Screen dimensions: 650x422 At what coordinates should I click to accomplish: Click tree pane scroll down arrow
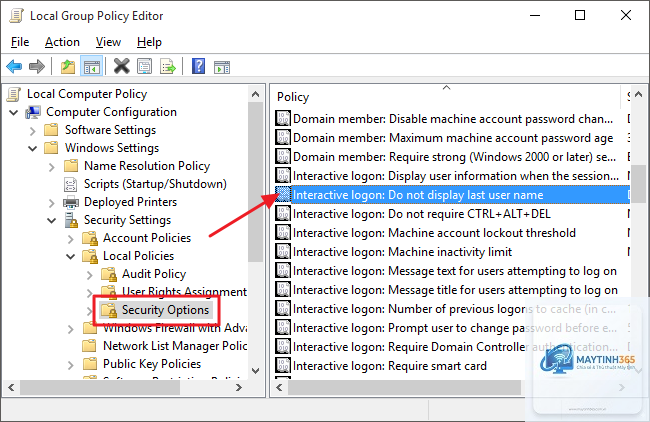click(x=256, y=371)
